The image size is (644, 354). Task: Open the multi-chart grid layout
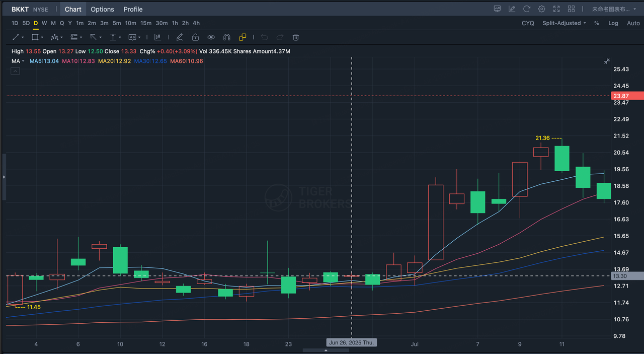pyautogui.click(x=571, y=9)
